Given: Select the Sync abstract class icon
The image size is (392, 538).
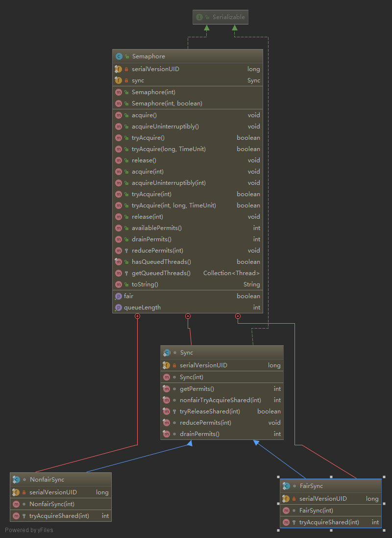Looking at the screenshot, I should (167, 353).
